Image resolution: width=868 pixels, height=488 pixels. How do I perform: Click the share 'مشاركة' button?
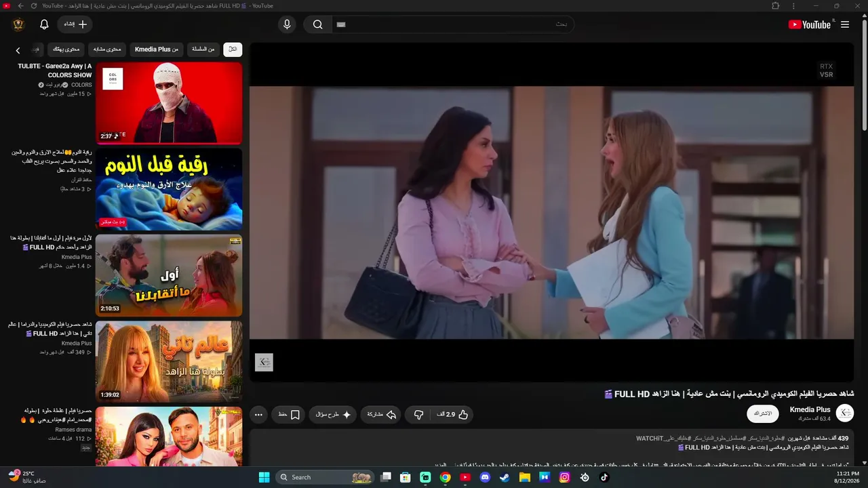(x=381, y=414)
